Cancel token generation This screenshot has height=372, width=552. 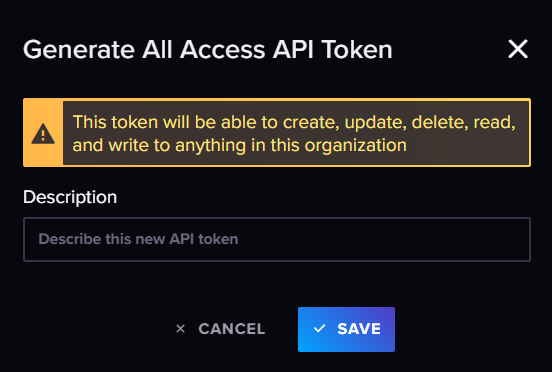point(220,329)
